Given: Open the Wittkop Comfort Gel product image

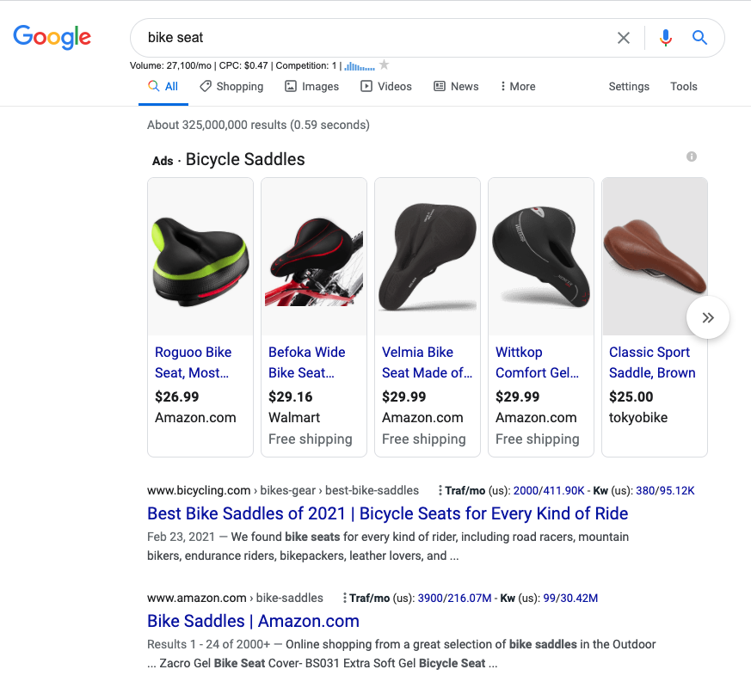Looking at the screenshot, I should 541,256.
